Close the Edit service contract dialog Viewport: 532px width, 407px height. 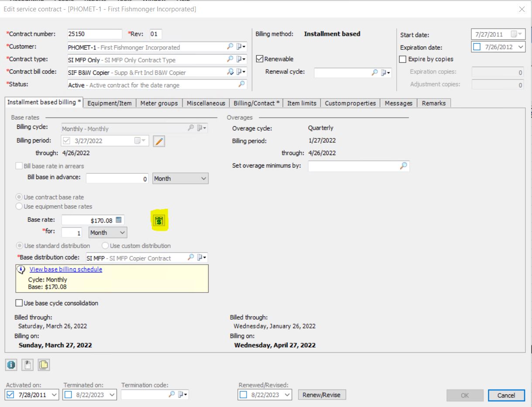(522, 9)
